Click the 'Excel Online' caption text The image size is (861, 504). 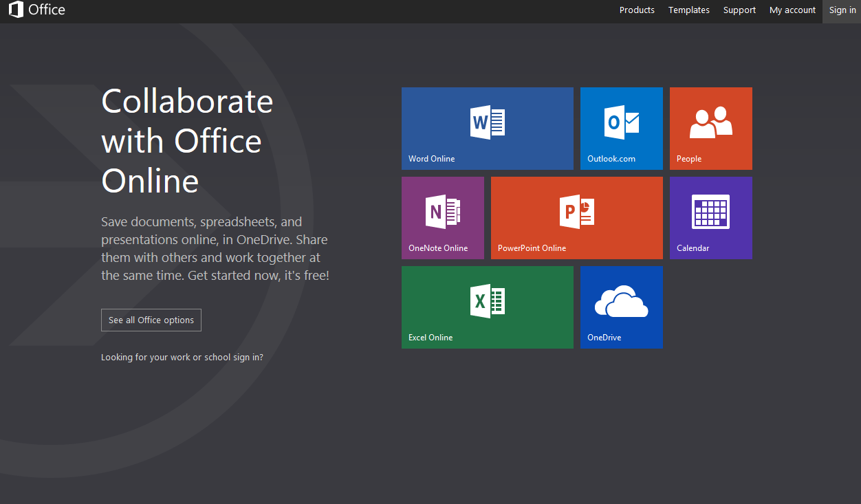(x=430, y=338)
